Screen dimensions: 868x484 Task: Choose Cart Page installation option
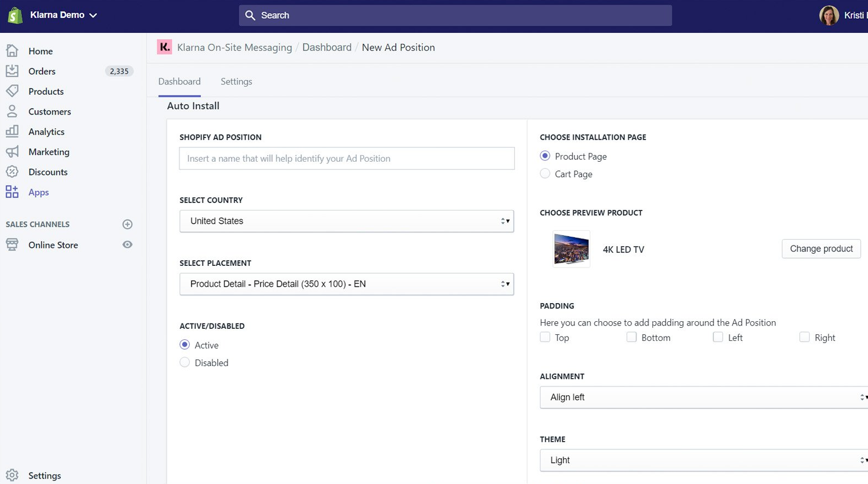click(x=545, y=174)
